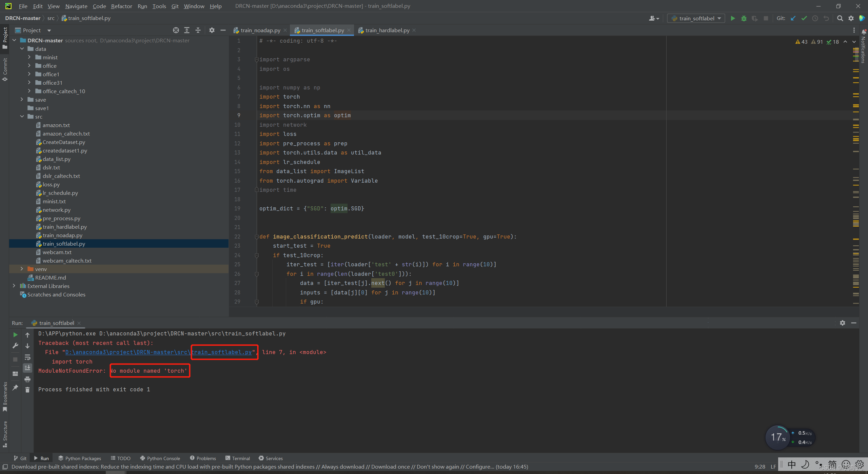Click Git update project arrow icon
This screenshot has width=868, height=474.
coord(793,18)
